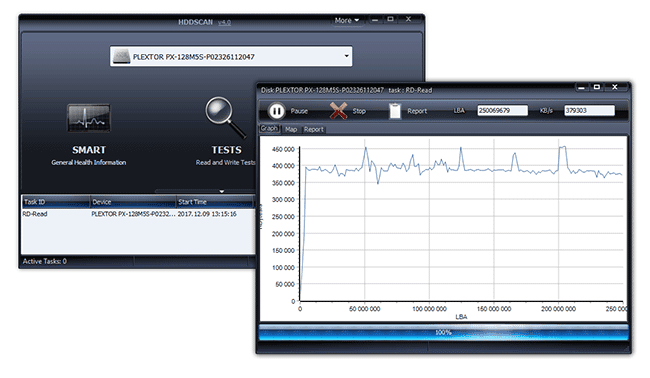Close the RD-Read task window

pyautogui.click(x=615, y=87)
